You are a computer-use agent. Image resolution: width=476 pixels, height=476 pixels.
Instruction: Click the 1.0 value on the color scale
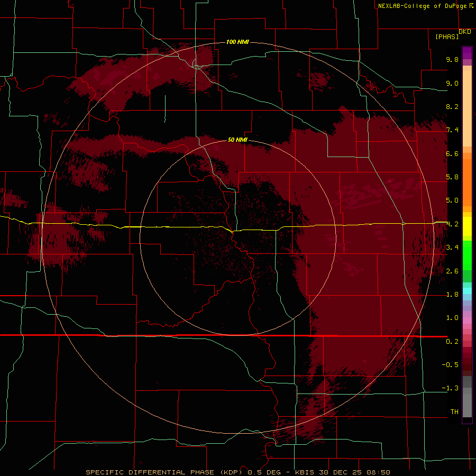pyautogui.click(x=452, y=318)
